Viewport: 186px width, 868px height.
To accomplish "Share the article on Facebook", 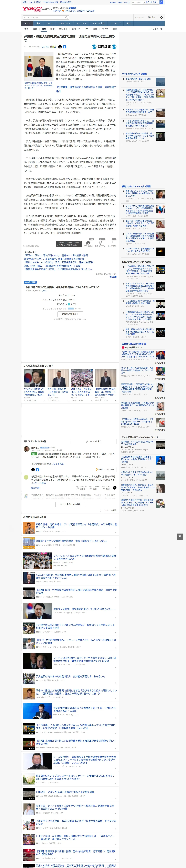I will tap(64, 47).
